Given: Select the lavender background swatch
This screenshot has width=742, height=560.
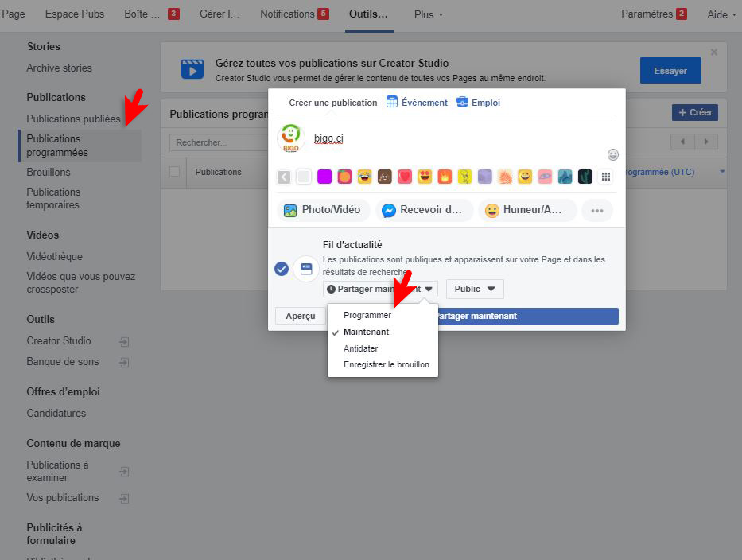Looking at the screenshot, I should point(484,177).
